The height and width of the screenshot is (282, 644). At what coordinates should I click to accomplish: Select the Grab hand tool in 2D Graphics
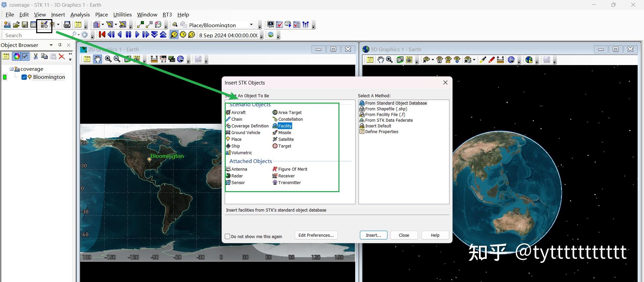pyautogui.click(x=98, y=59)
